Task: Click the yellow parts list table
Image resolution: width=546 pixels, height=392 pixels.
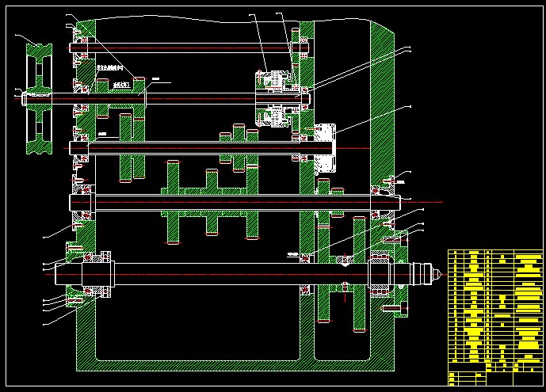Action: click(495, 305)
